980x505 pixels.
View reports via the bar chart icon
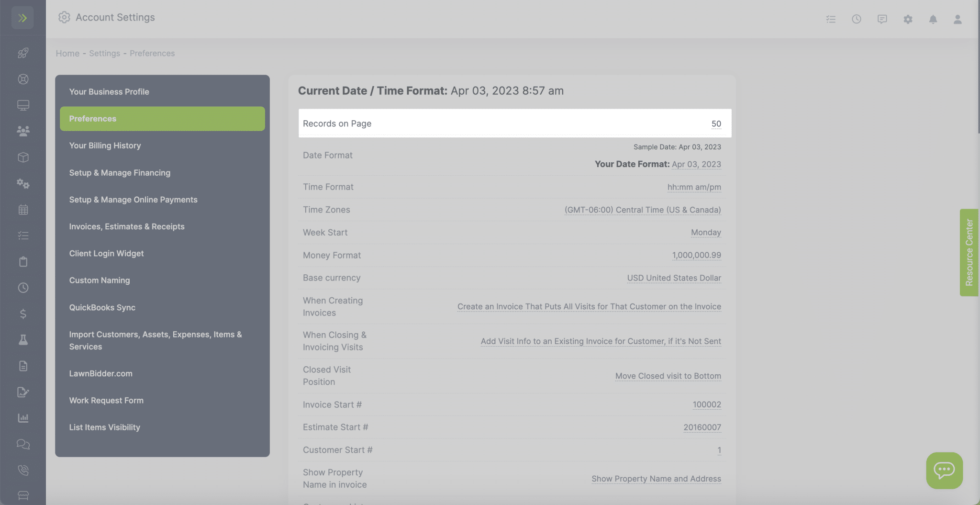coord(23,417)
